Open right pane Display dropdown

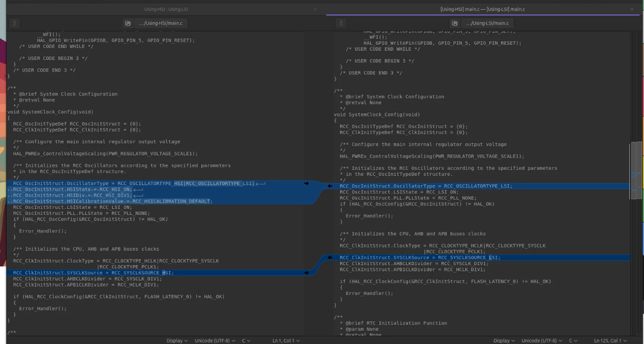point(504,340)
